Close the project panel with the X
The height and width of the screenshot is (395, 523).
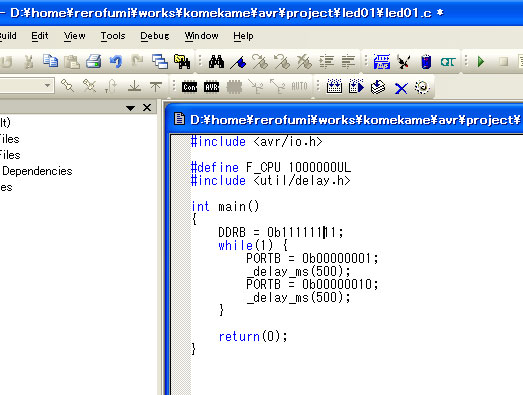point(147,107)
